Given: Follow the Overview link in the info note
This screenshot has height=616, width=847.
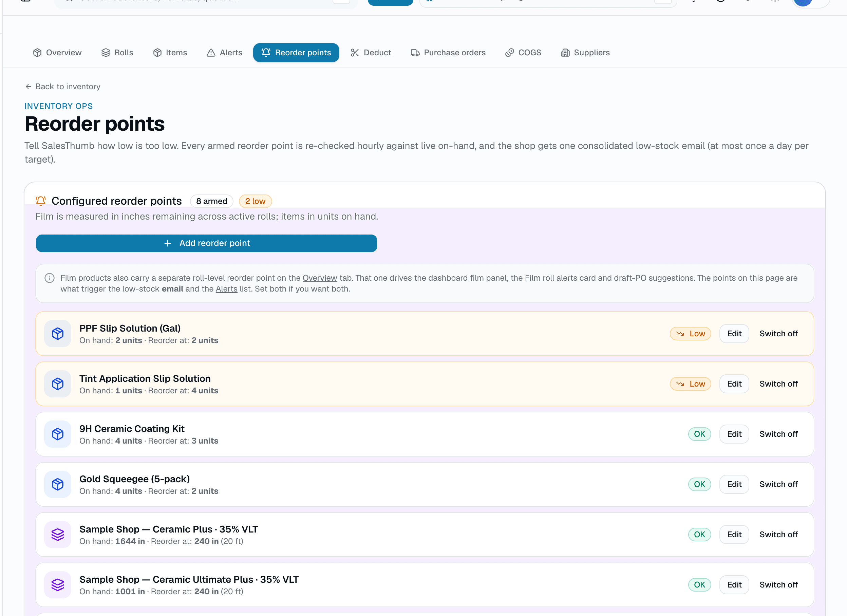Looking at the screenshot, I should click(320, 278).
